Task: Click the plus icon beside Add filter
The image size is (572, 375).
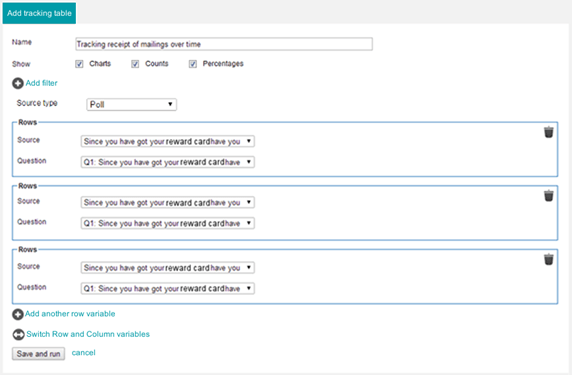Action: (18, 84)
